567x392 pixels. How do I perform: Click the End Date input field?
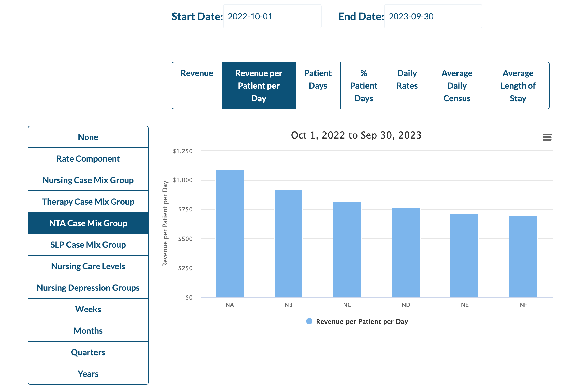coord(433,17)
